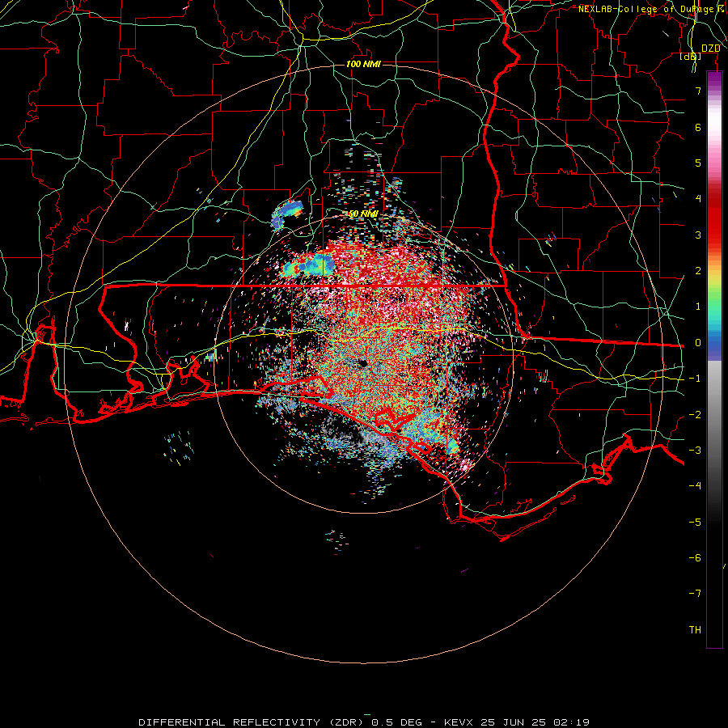728x728 pixels.
Task: Click the 2 value on the color scale
Action: (698, 271)
